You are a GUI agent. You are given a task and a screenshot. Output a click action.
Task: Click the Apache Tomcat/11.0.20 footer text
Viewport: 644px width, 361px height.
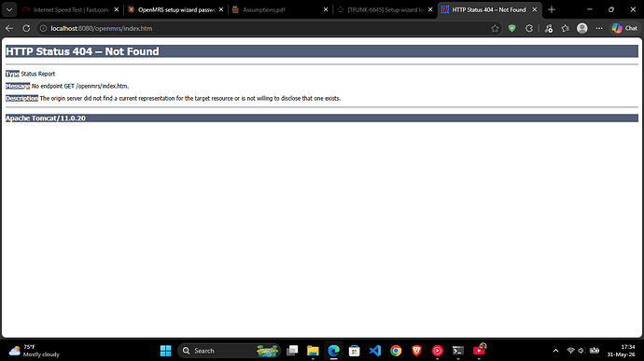[46, 118]
